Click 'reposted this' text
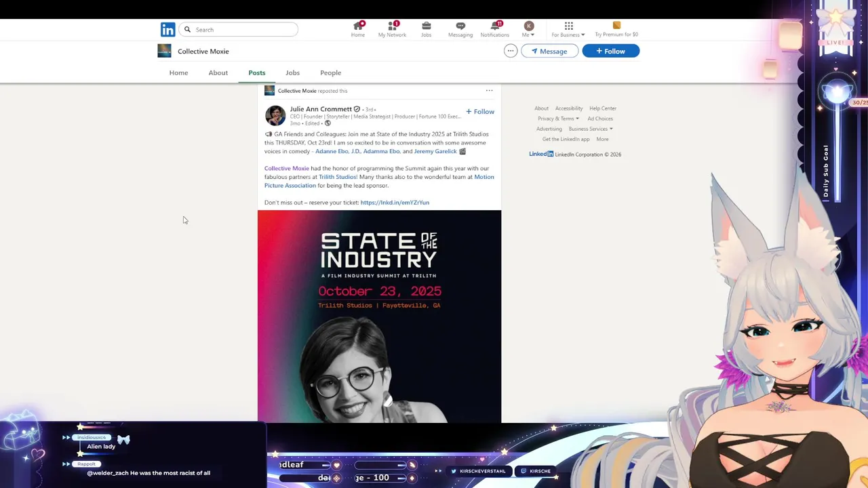 (333, 91)
